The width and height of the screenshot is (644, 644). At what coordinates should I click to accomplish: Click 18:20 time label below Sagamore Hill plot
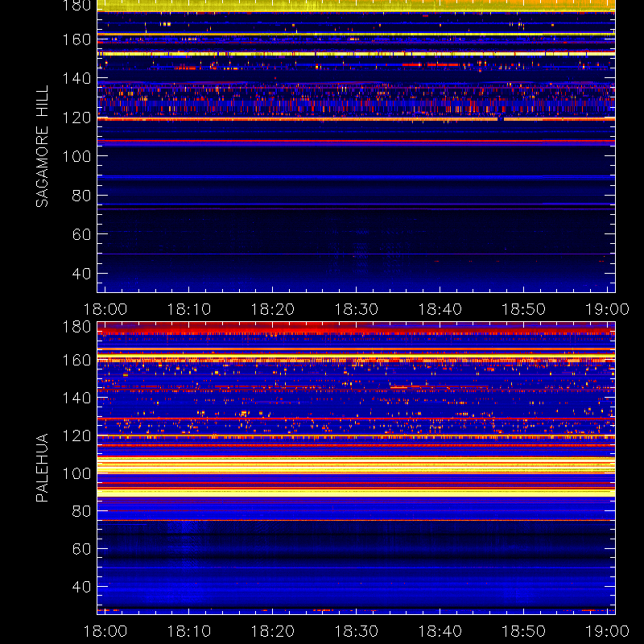273,309
